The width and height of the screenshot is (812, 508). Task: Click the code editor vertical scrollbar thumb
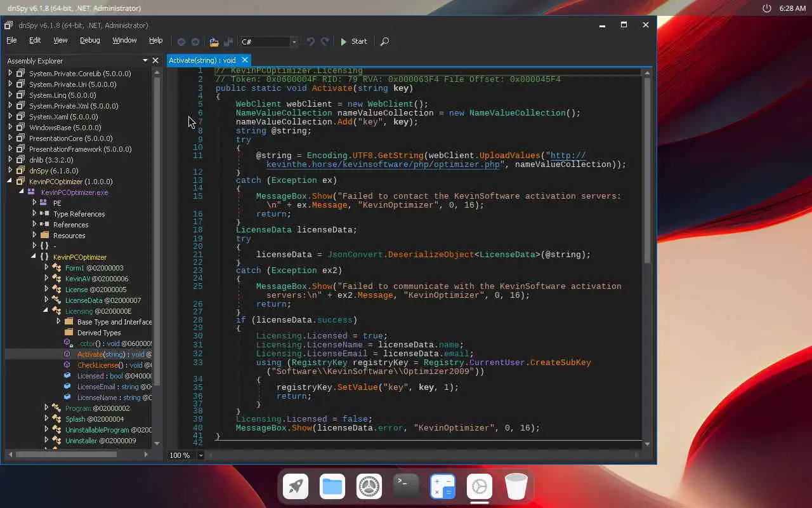click(x=647, y=170)
